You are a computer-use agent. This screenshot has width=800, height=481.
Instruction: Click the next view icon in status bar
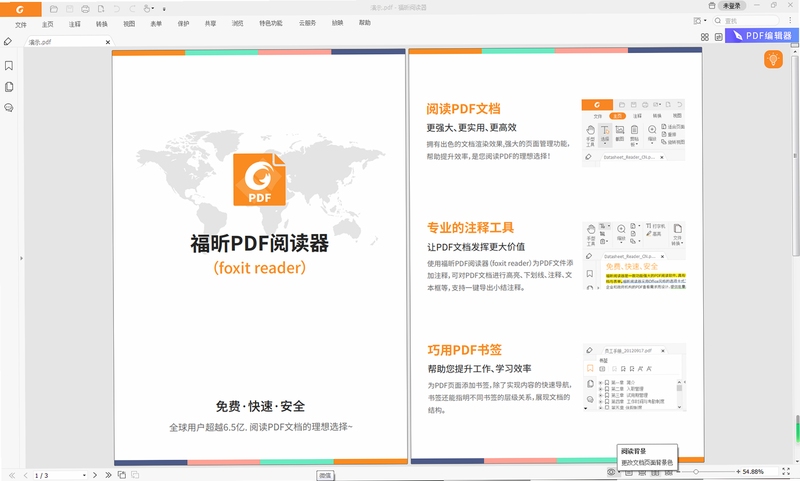coord(135,475)
